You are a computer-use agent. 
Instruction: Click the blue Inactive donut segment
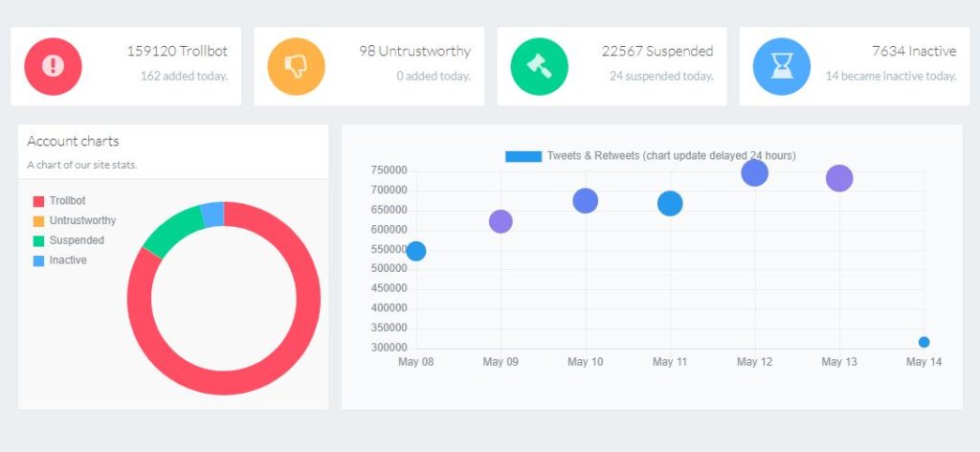pos(213,215)
